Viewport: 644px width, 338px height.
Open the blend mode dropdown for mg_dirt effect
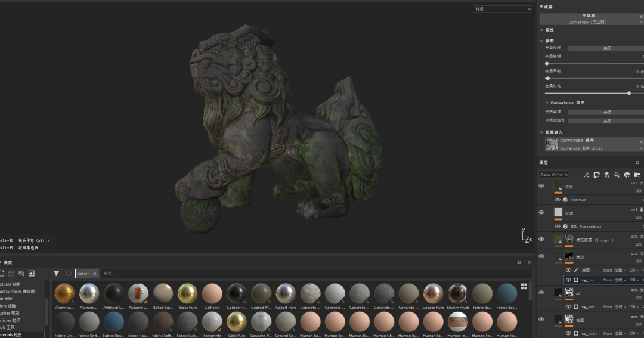pos(614,333)
